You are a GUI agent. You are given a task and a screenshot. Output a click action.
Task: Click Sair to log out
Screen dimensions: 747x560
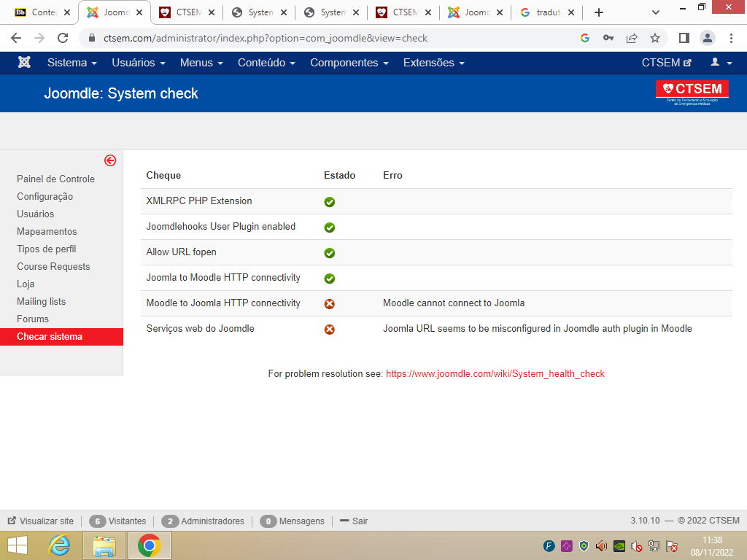pos(354,521)
